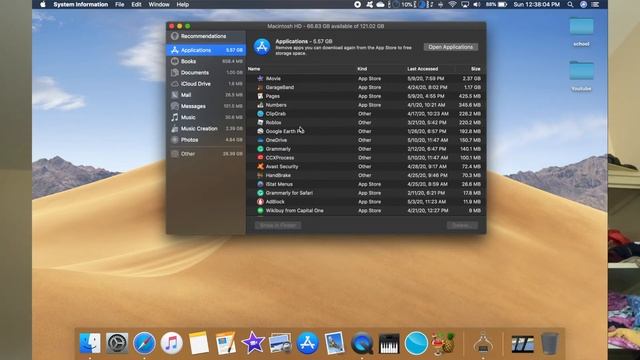This screenshot has height=360, width=640.
Task: Sort applications by Size column
Action: tap(476, 69)
